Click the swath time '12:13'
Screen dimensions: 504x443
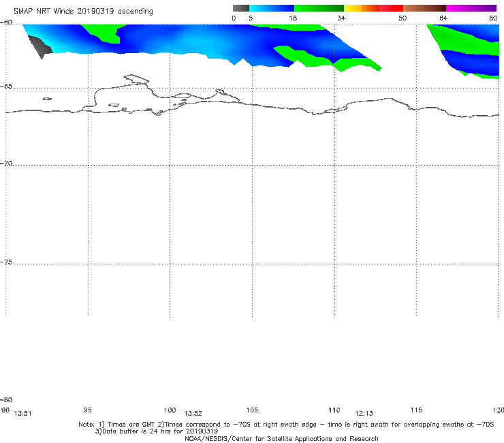pyautogui.click(x=364, y=414)
